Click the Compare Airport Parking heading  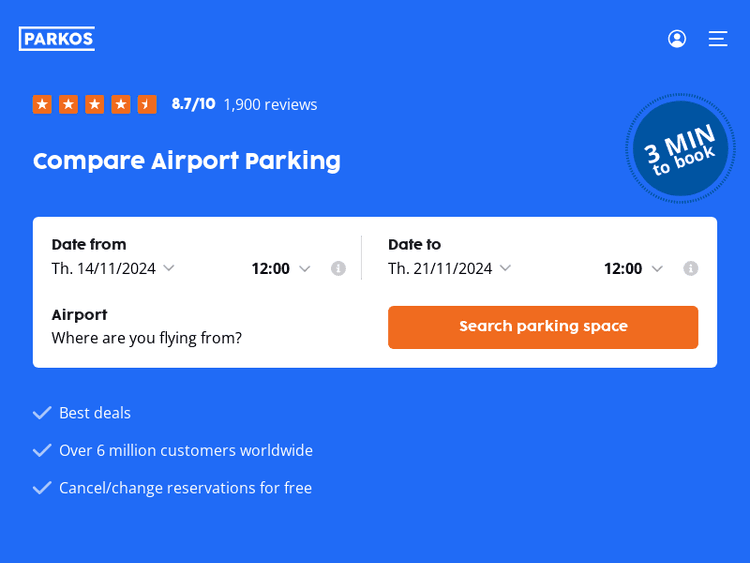point(187,161)
